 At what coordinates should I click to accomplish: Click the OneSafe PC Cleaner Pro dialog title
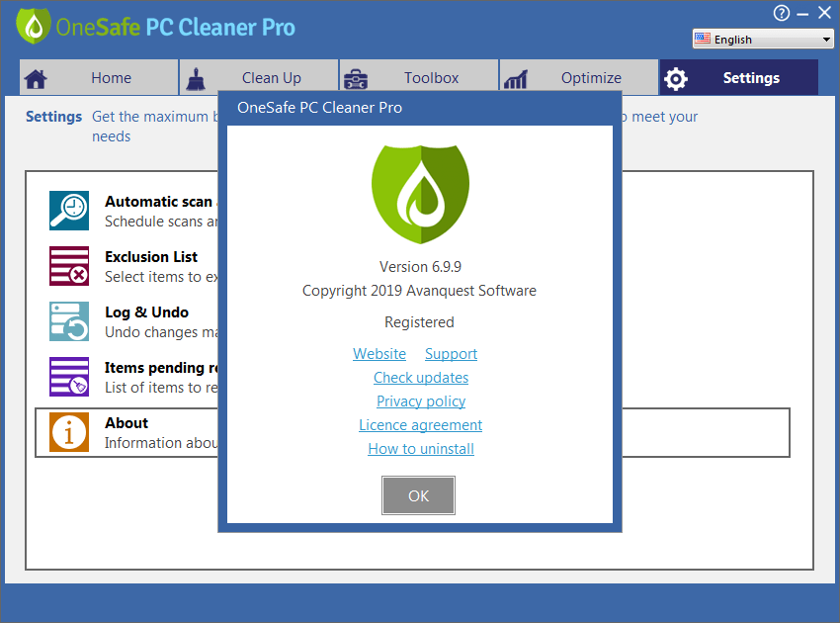(320, 108)
